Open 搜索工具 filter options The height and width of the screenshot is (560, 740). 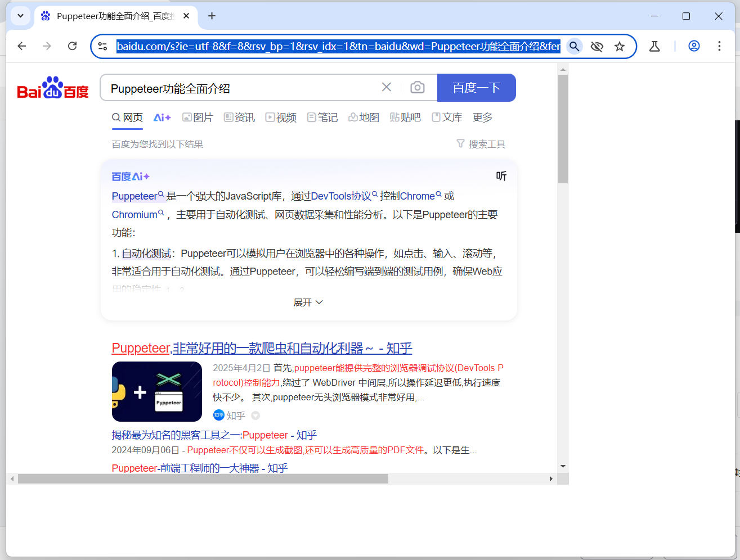(481, 144)
